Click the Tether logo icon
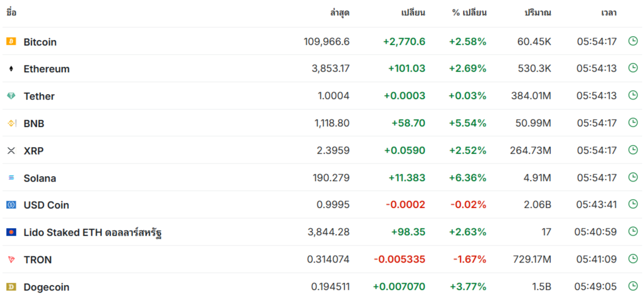644x297 pixels. click(11, 96)
